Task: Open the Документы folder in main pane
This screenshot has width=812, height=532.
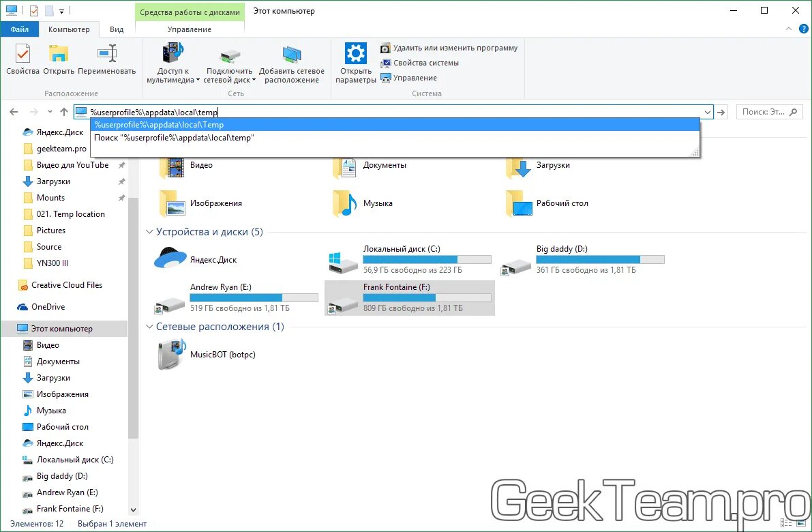Action: click(x=370, y=166)
